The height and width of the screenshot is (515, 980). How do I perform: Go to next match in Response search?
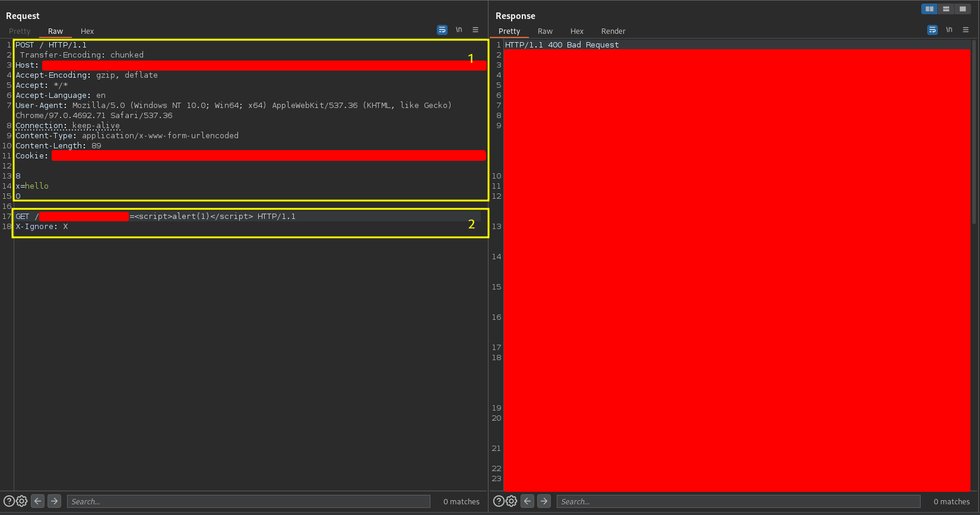pyautogui.click(x=544, y=501)
